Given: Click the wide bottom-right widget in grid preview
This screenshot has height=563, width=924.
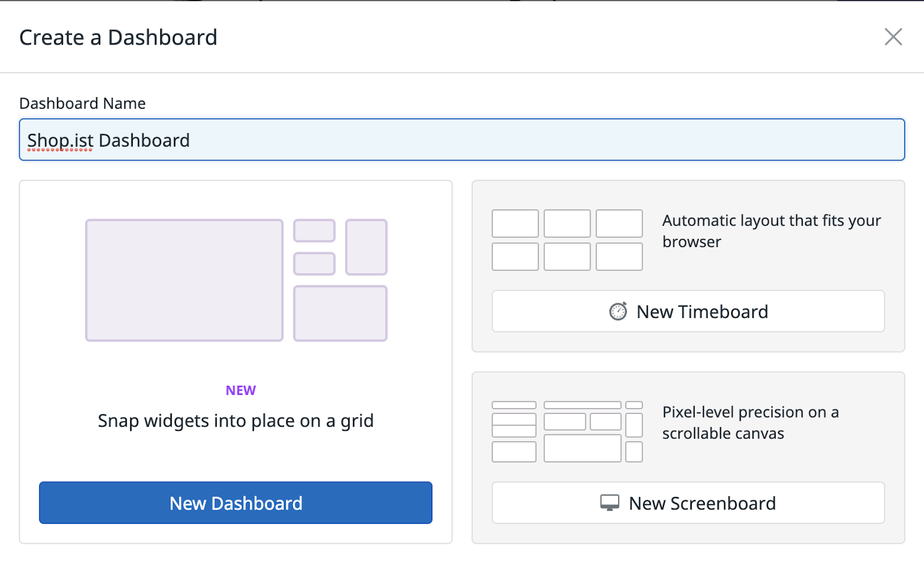Looking at the screenshot, I should 340,313.
